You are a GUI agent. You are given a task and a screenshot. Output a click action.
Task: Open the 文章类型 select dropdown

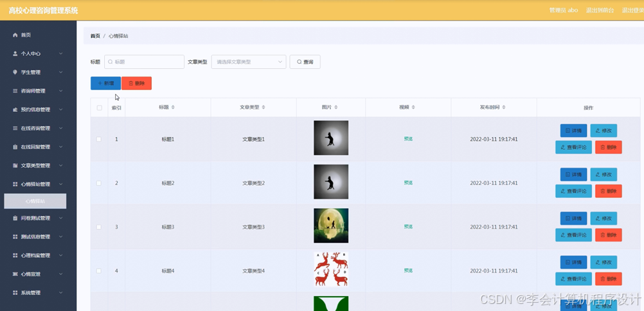point(249,62)
